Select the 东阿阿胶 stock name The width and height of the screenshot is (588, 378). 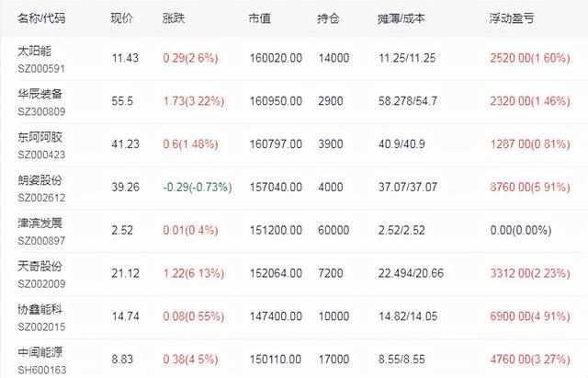click(x=40, y=137)
